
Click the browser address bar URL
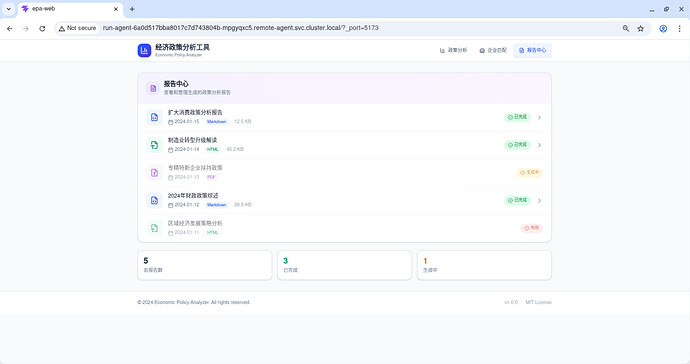[240, 28]
